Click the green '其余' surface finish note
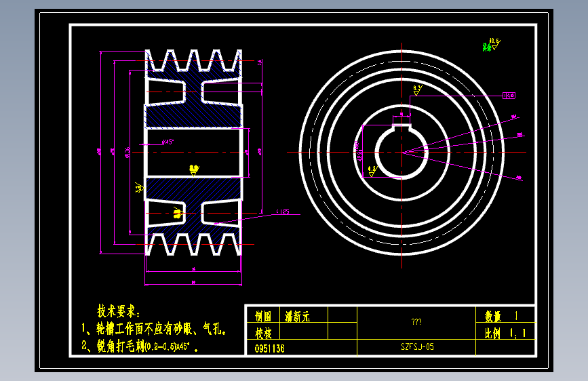This screenshot has height=381, width=588. click(x=487, y=47)
